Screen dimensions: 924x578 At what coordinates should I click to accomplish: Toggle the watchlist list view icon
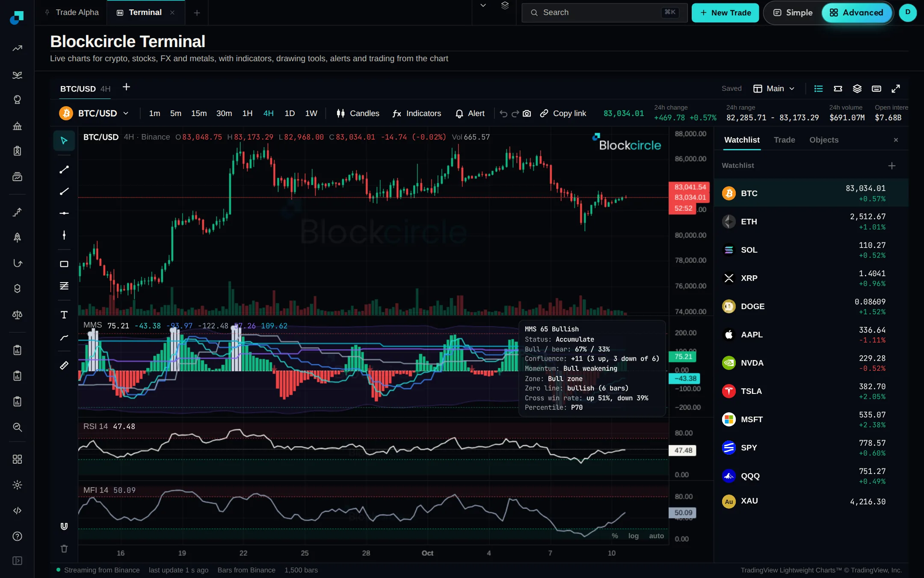click(819, 89)
